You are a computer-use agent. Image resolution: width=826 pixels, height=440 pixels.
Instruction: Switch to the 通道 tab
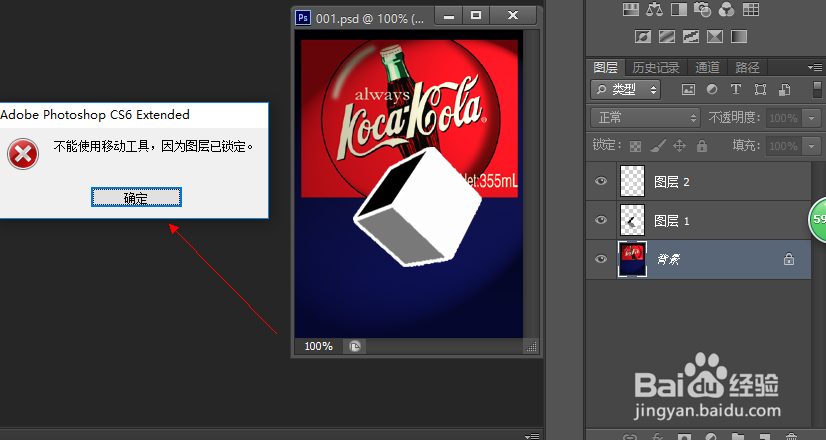[x=707, y=67]
